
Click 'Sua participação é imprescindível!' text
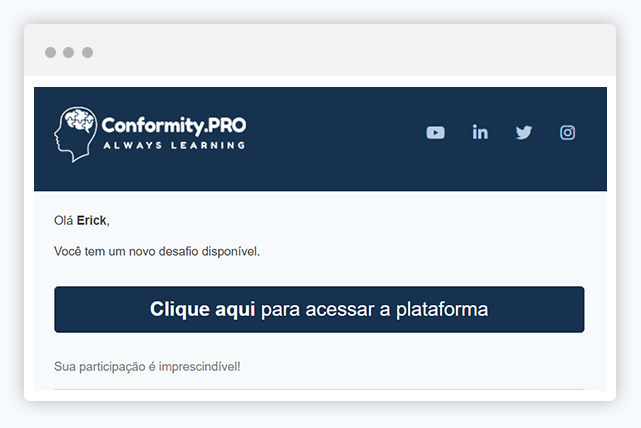click(147, 366)
